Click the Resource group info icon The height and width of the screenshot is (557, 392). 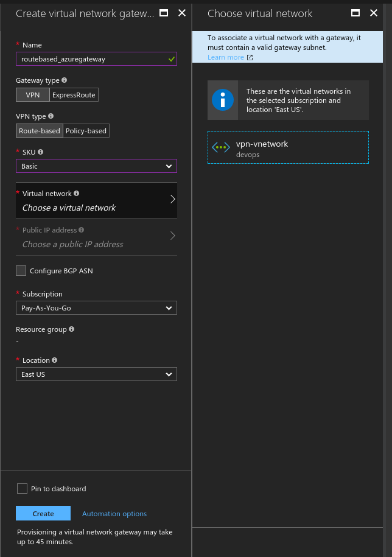click(x=71, y=329)
